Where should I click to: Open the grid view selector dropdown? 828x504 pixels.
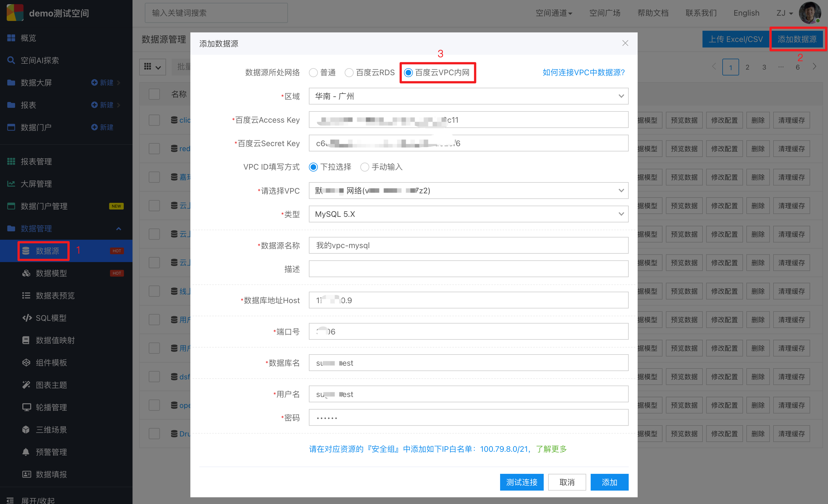(153, 67)
